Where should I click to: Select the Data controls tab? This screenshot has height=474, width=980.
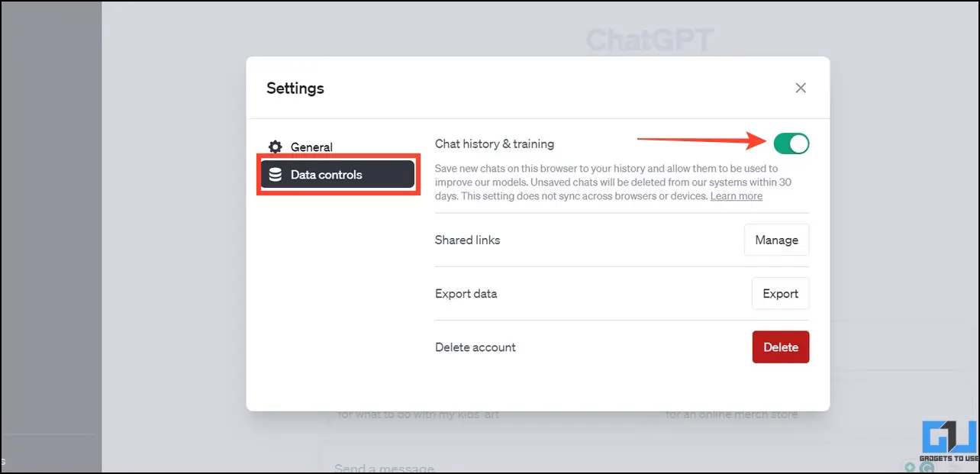pyautogui.click(x=337, y=175)
